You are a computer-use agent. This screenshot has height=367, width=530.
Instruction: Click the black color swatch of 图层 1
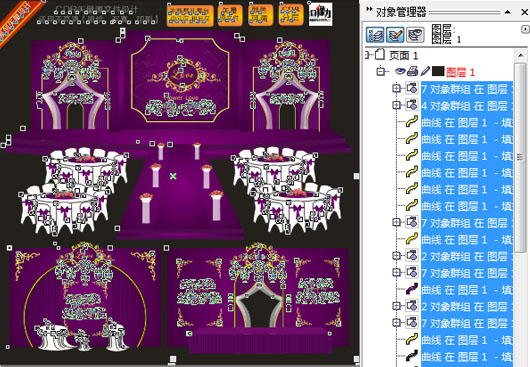[438, 71]
